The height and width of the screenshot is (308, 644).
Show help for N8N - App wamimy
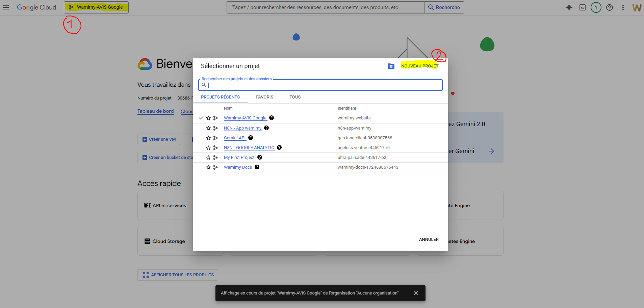click(266, 128)
